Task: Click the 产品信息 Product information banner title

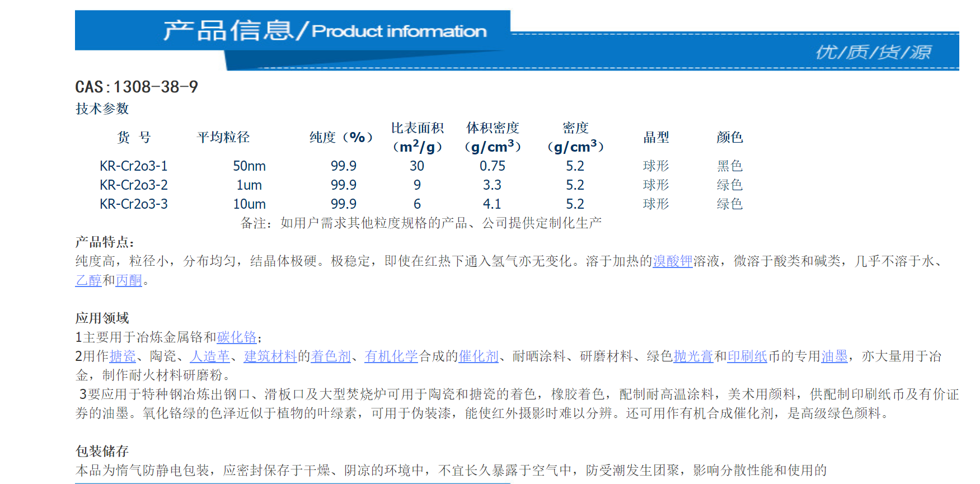Action: pyautogui.click(x=325, y=30)
